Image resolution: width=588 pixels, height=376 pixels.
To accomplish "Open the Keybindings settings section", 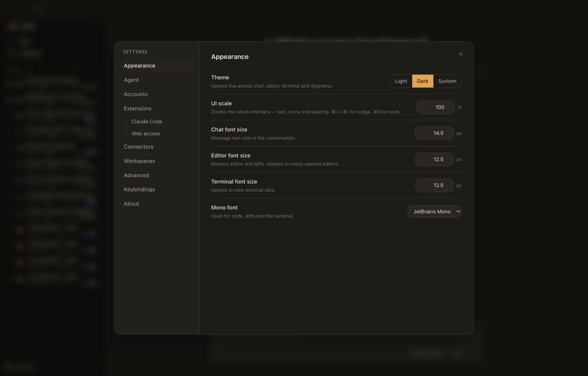I will 157,190.
